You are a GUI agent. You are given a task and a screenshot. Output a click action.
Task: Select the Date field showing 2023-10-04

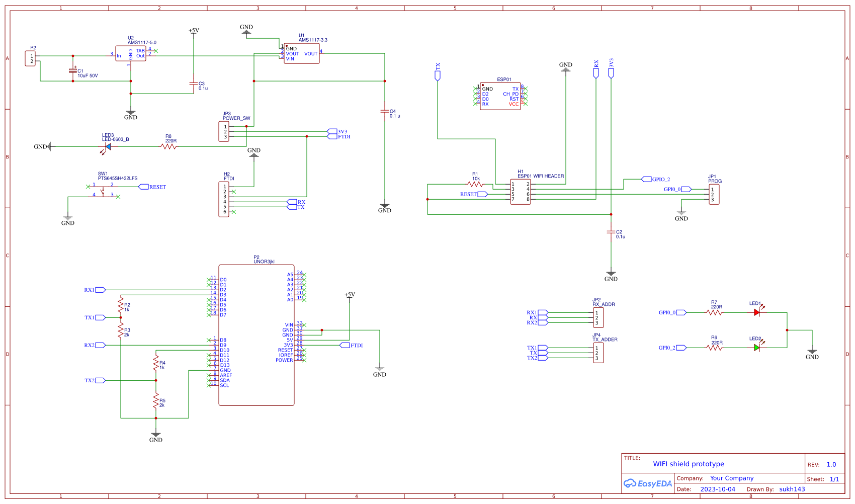[x=718, y=489]
